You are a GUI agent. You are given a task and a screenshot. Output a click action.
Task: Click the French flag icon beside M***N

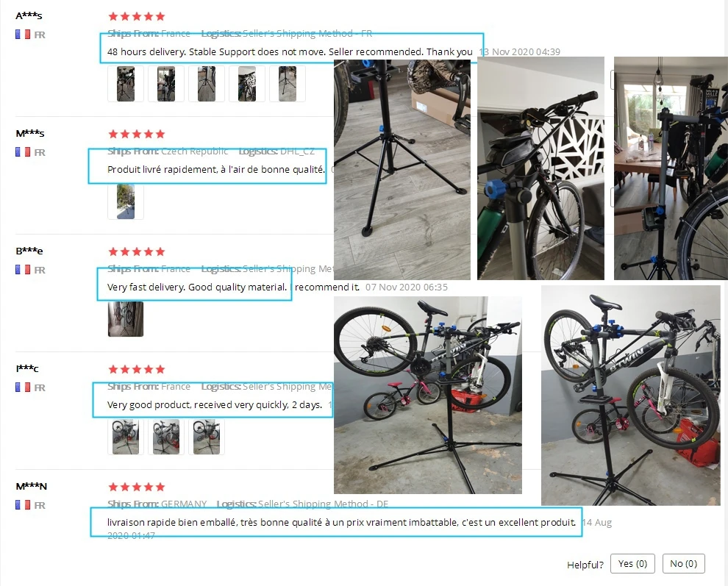tap(23, 504)
